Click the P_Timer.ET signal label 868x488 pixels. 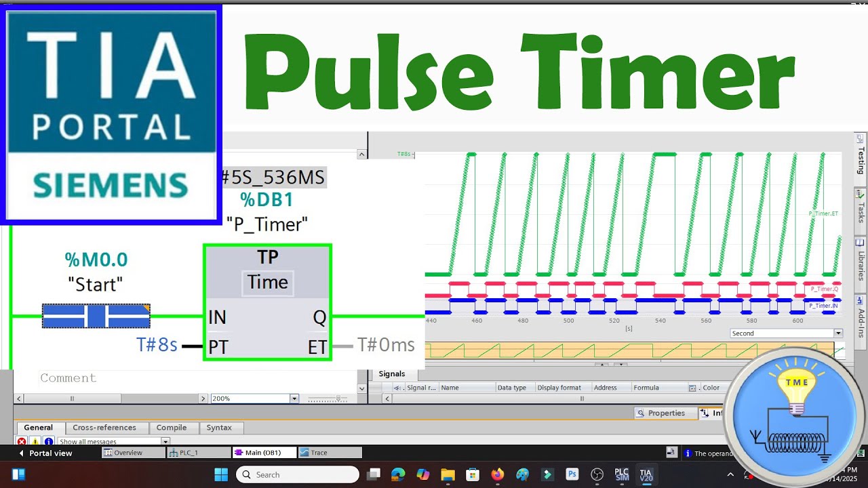click(x=823, y=213)
